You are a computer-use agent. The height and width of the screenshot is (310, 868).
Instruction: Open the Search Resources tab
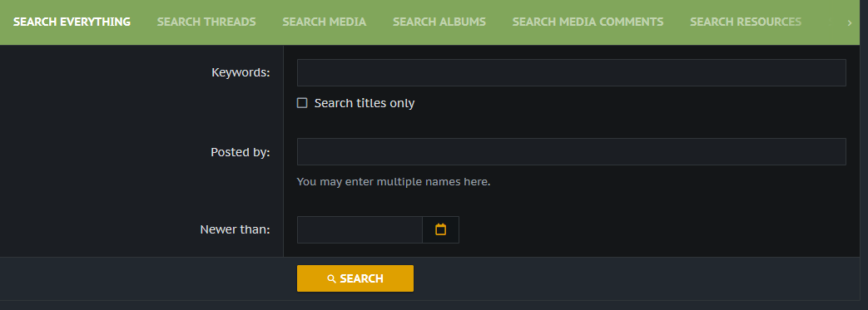click(x=746, y=22)
